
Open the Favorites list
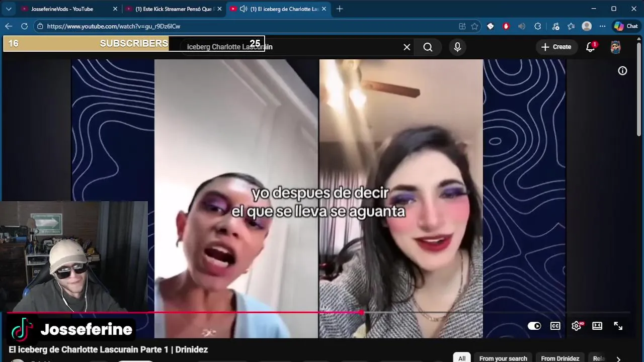571,26
